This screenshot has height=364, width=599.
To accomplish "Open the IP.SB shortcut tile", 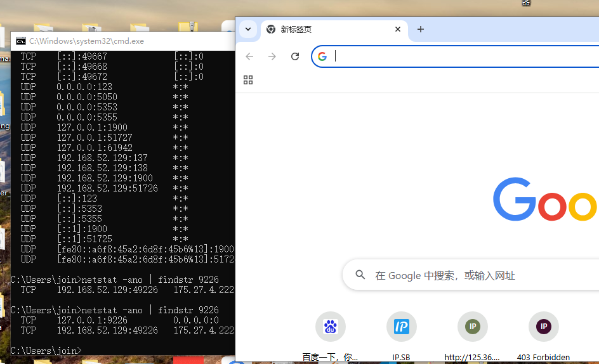I will (401, 336).
